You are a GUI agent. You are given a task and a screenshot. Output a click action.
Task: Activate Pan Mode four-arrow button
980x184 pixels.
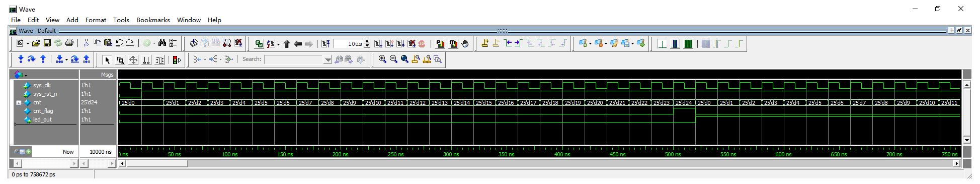pyautogui.click(x=133, y=60)
